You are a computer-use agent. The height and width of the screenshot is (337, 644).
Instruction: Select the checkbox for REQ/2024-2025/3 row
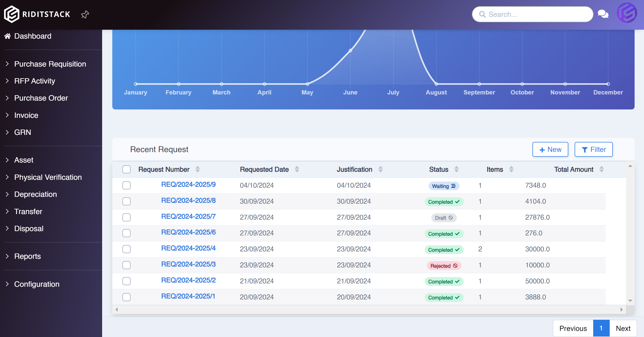coord(127,265)
